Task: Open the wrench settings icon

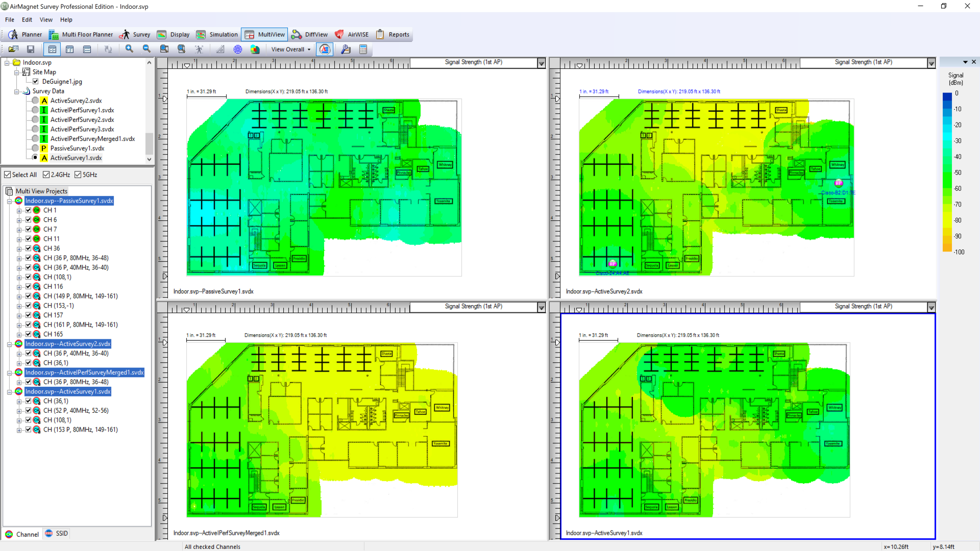Action: pyautogui.click(x=346, y=49)
